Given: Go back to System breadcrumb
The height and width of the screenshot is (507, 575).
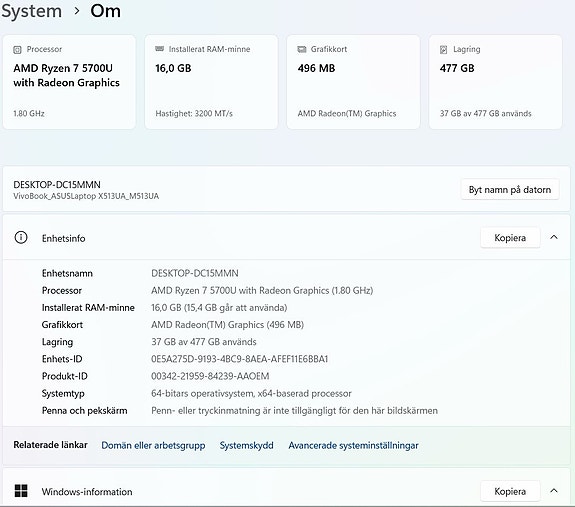Looking at the screenshot, I should click(x=32, y=11).
